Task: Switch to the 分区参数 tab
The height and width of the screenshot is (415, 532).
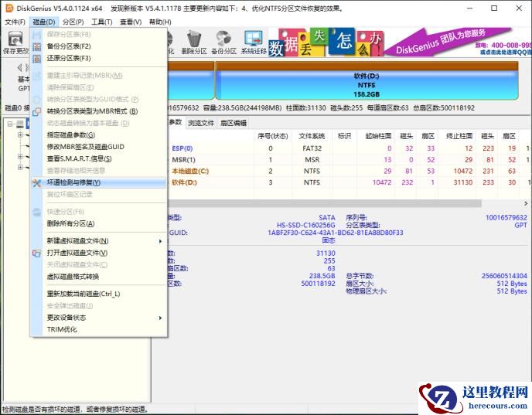Action: (x=176, y=122)
